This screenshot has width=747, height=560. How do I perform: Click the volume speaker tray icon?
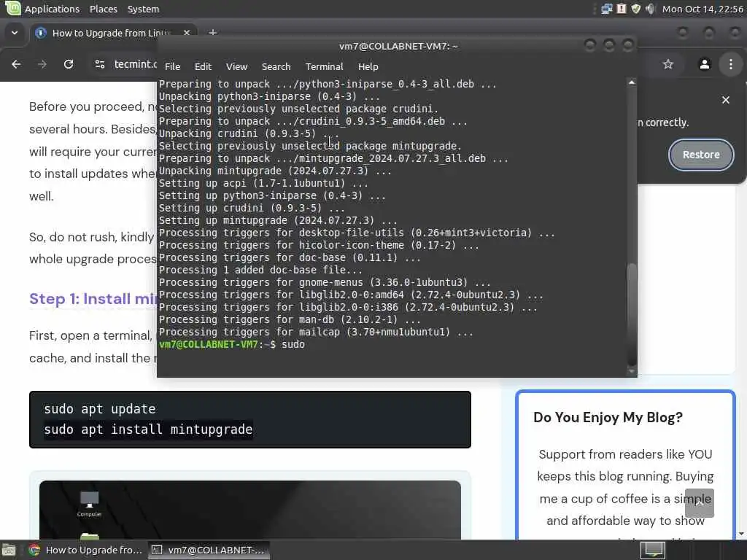click(x=650, y=9)
